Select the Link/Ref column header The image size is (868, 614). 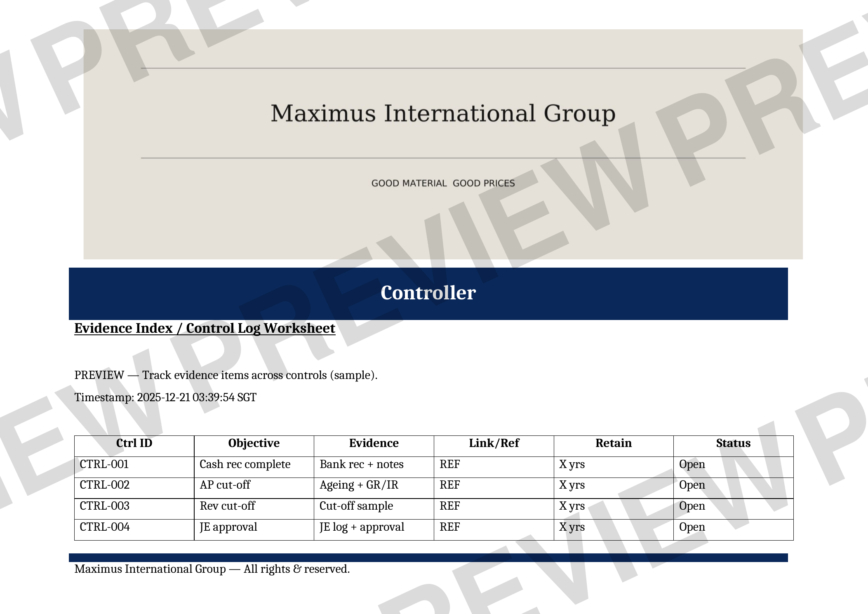[x=494, y=443]
